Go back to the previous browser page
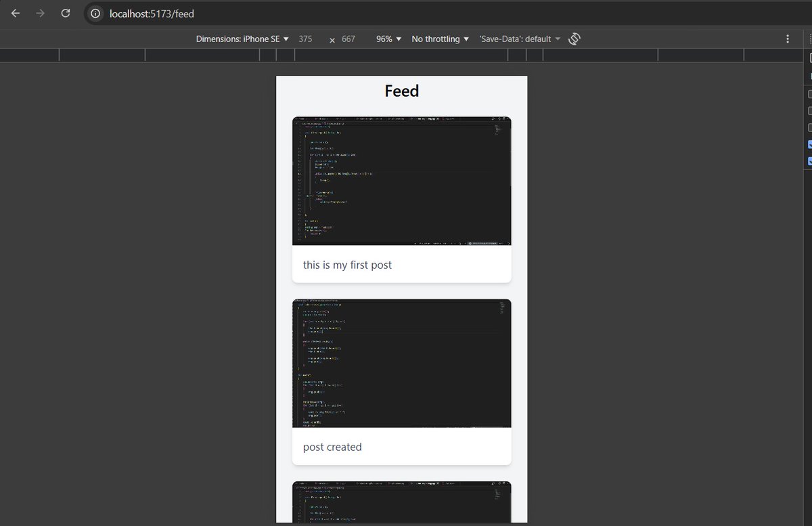This screenshot has width=812, height=526. click(x=16, y=14)
